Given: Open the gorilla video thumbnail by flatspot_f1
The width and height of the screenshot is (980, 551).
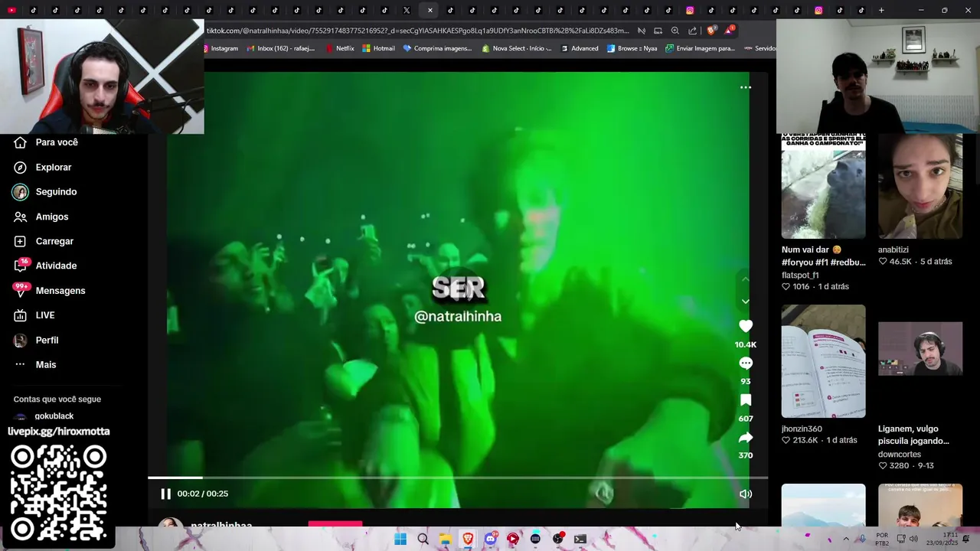Looking at the screenshot, I should [823, 186].
